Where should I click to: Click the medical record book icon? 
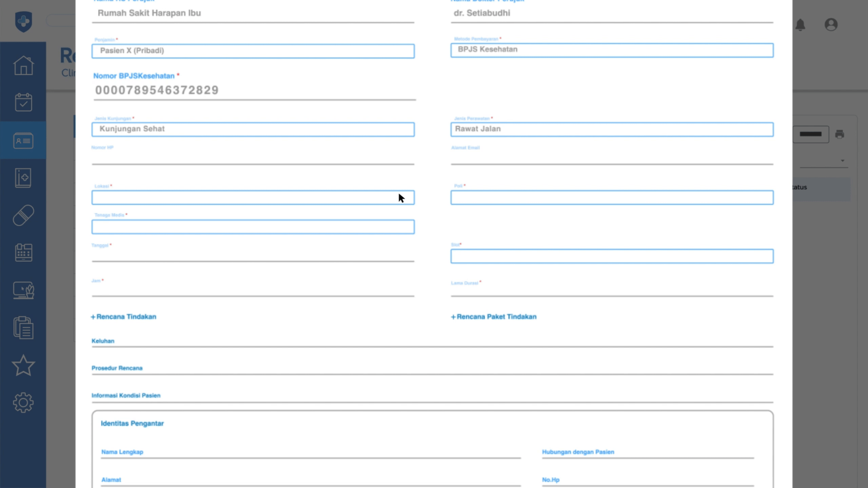coord(23,178)
